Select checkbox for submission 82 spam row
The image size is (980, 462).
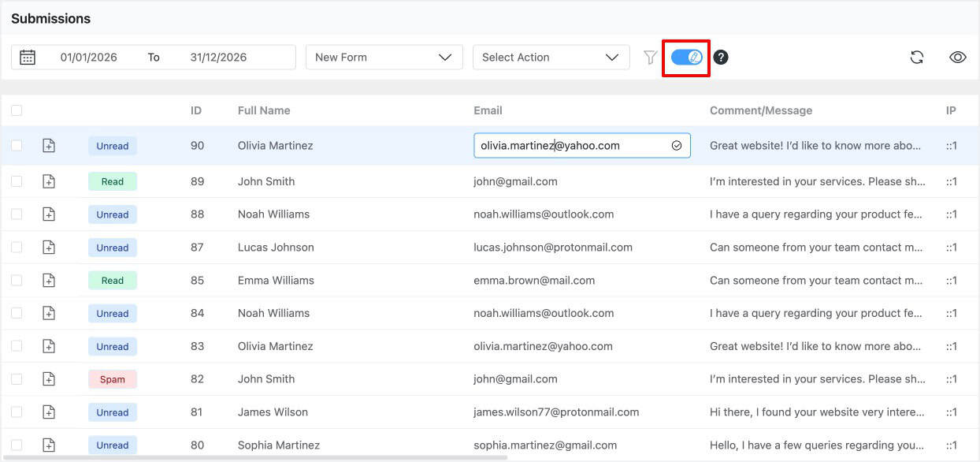click(17, 379)
